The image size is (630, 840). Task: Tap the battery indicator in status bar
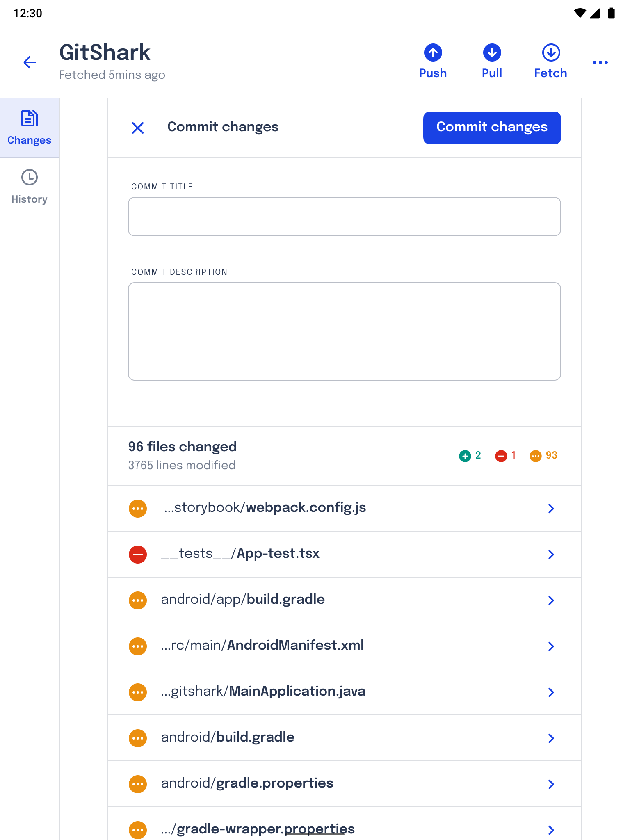611,13
